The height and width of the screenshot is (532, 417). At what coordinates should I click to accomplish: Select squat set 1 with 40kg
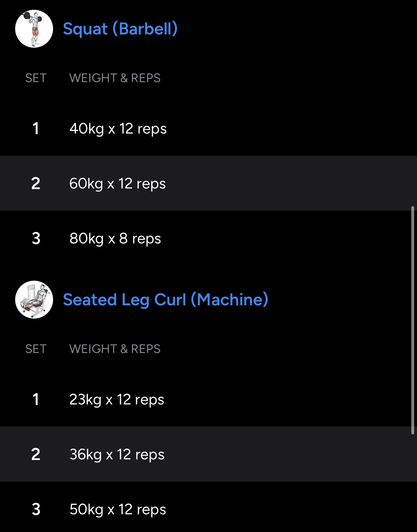(x=118, y=129)
